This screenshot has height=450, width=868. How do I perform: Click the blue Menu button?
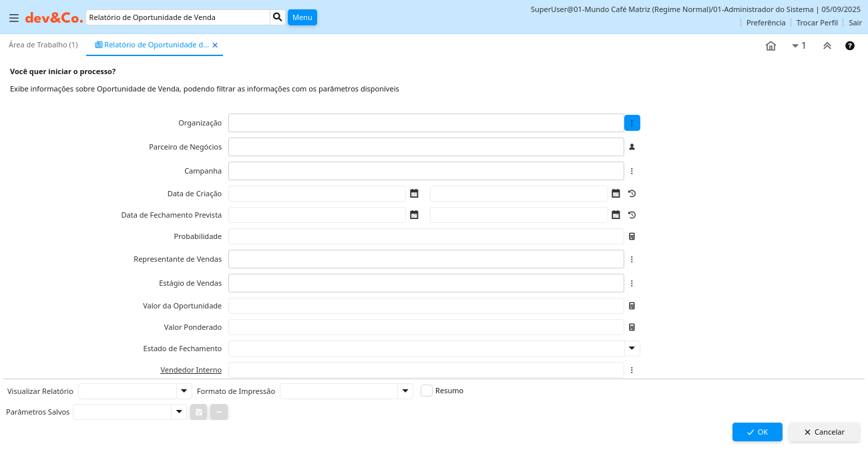click(302, 17)
